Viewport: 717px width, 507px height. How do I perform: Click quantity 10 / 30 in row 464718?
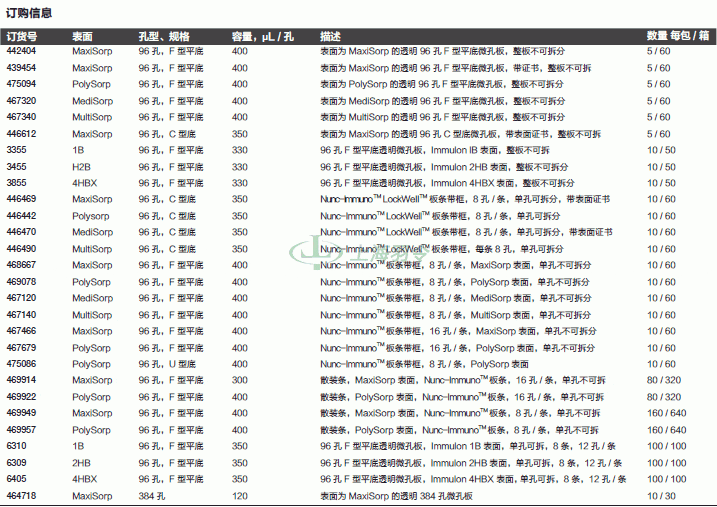661,496
